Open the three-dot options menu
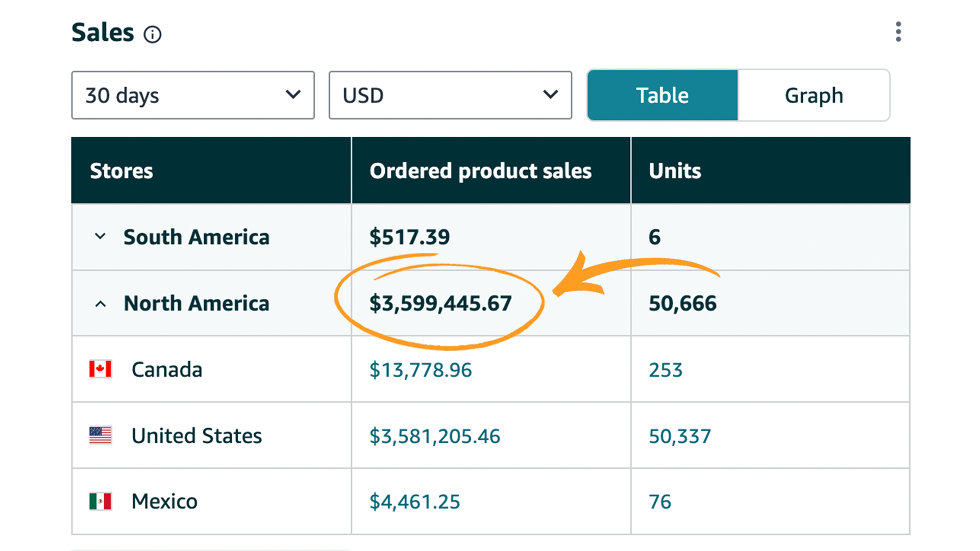Viewport: 980px width, 551px height. [898, 32]
